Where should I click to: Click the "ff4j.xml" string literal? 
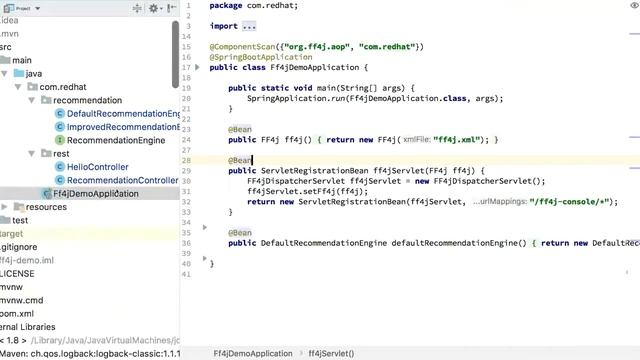pos(456,140)
